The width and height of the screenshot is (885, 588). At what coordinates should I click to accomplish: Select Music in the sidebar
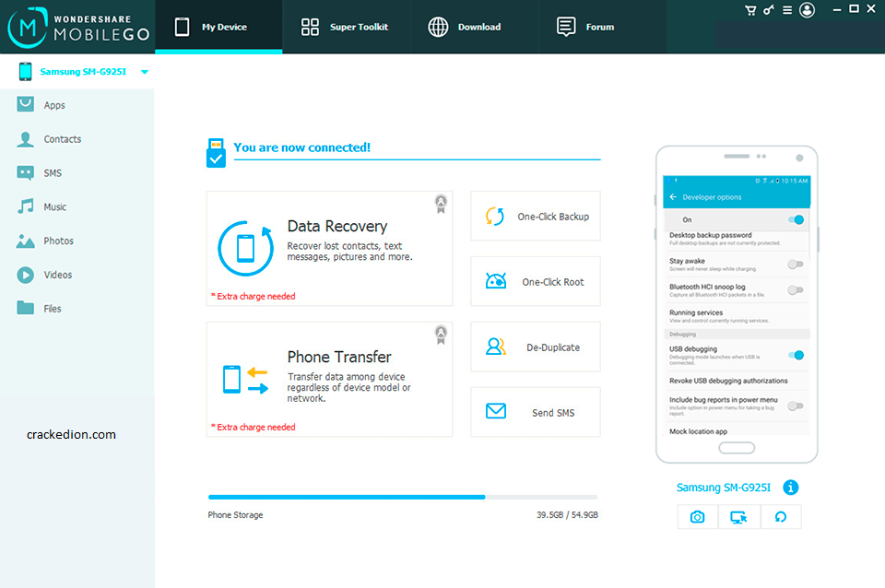point(77,206)
